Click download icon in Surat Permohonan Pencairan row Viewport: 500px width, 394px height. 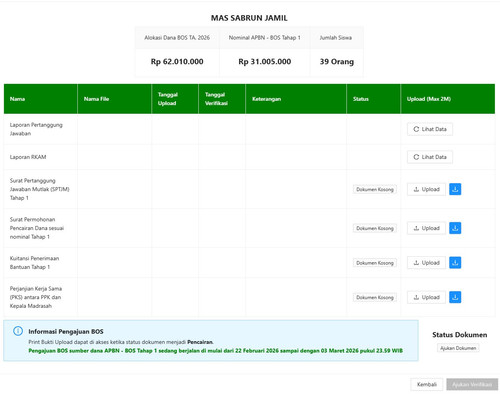point(455,228)
